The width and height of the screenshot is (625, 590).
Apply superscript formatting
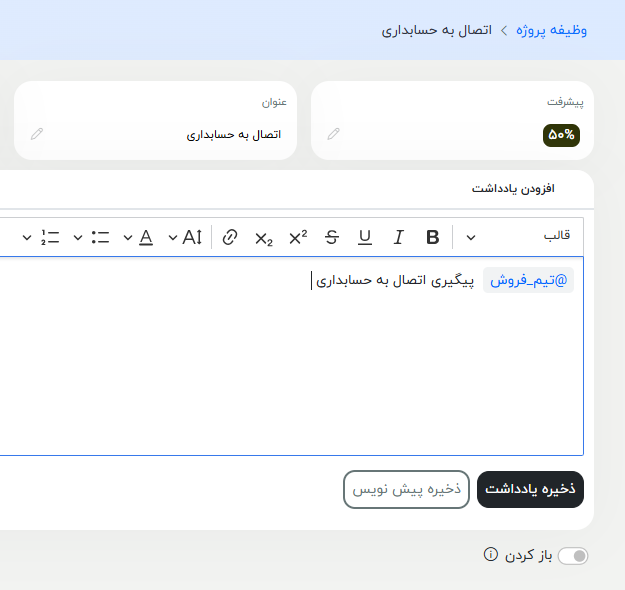pos(298,237)
